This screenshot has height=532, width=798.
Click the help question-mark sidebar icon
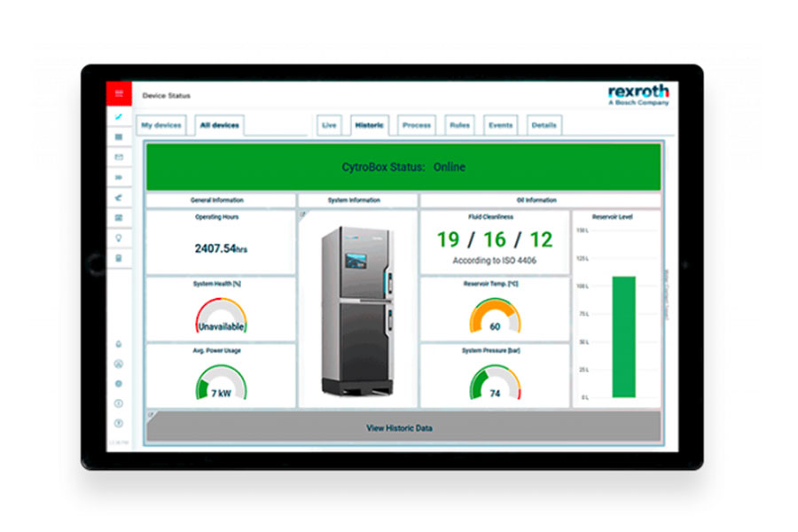tap(119, 423)
